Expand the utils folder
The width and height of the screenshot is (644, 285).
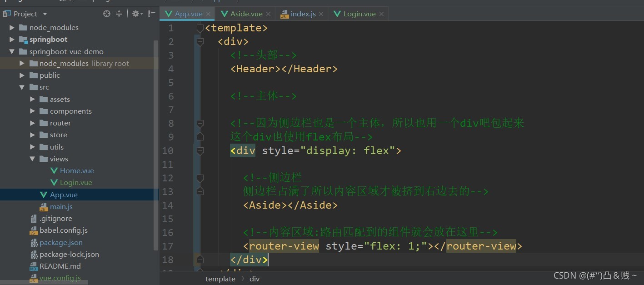[32, 147]
